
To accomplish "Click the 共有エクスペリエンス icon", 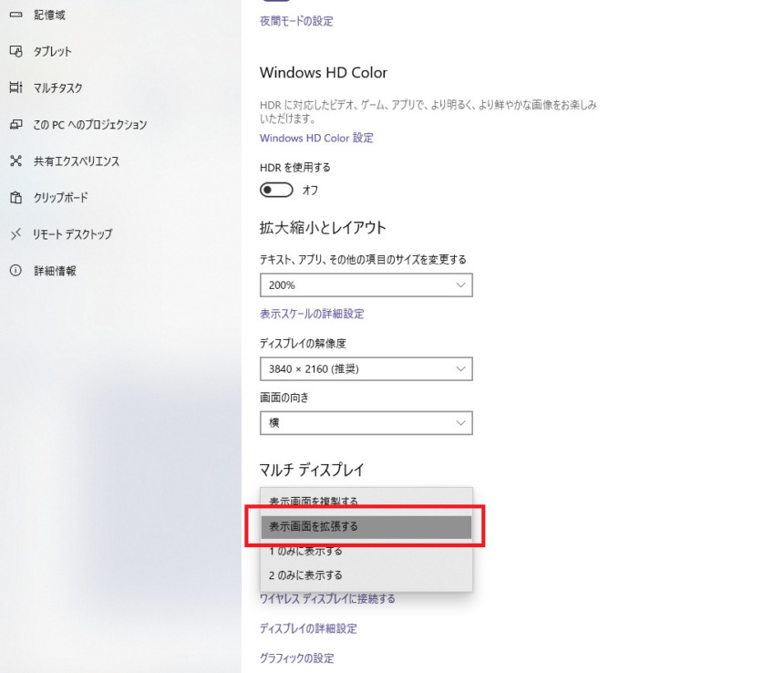I will pyautogui.click(x=16, y=161).
